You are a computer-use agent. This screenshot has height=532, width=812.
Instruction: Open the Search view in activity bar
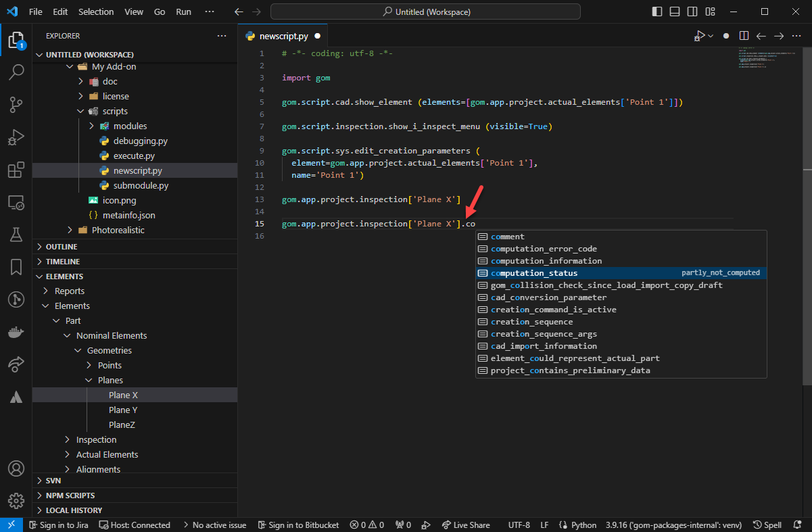16,72
